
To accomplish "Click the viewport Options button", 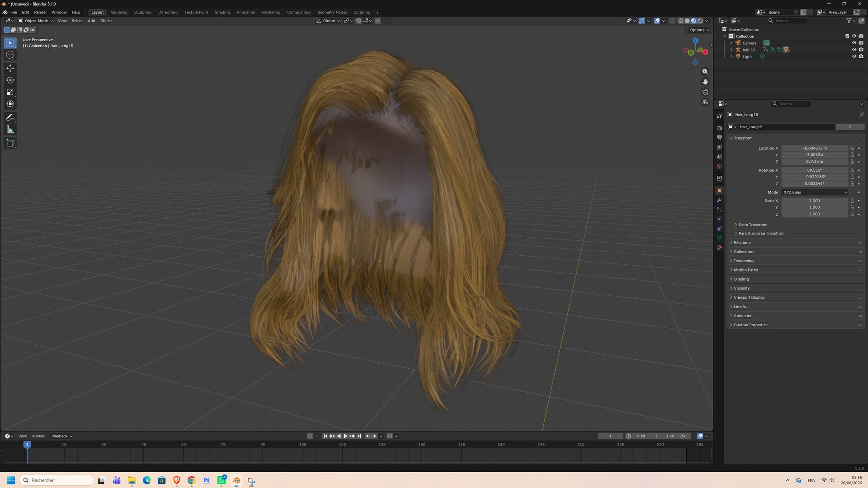I will 699,30.
